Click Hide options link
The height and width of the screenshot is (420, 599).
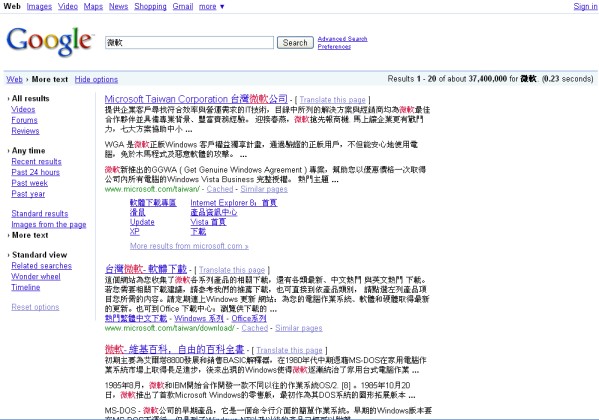96,79
